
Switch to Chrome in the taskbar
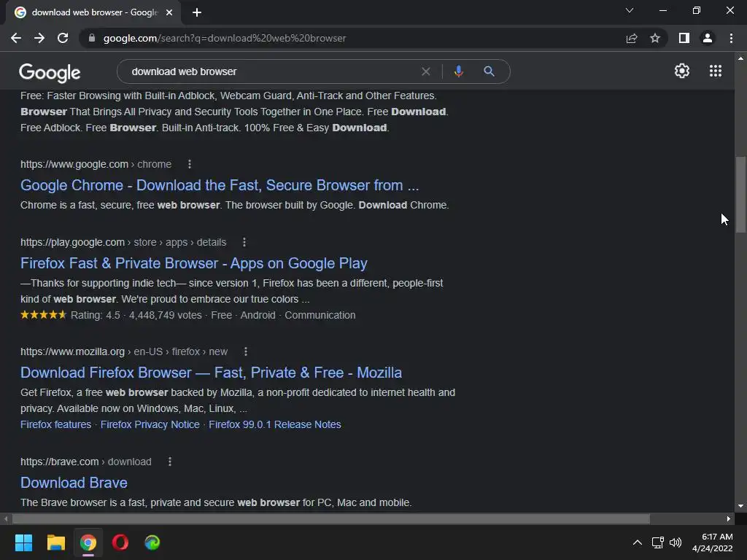point(88,542)
